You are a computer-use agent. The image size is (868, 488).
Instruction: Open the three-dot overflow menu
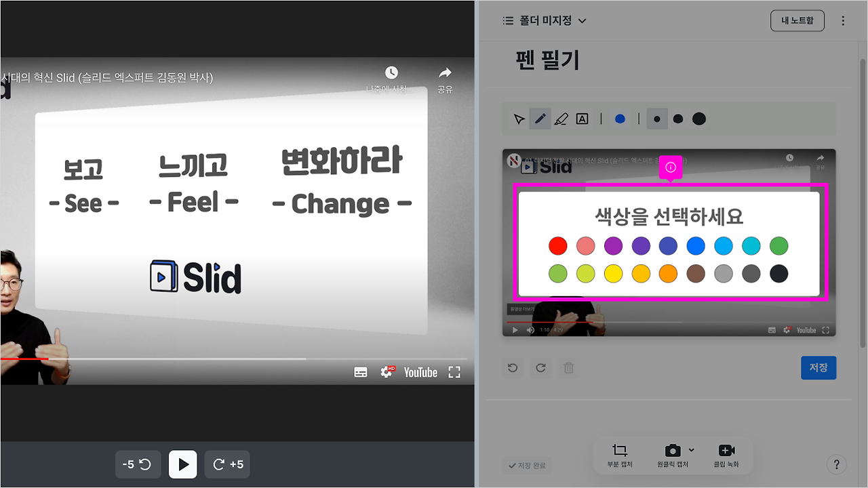coord(843,20)
